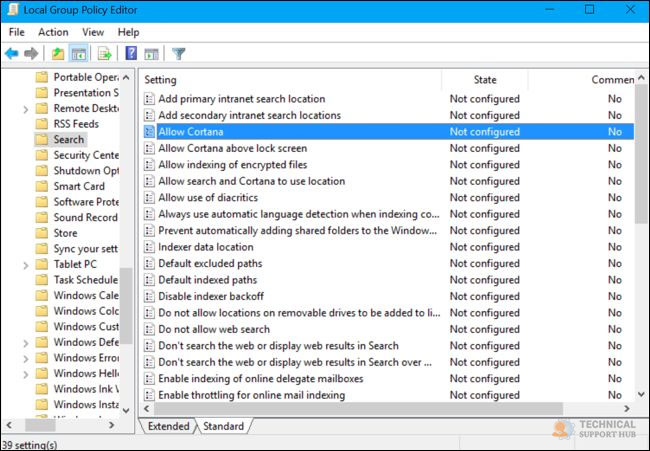Screen dimensions: 650x451
Task: Click the policy icon for Add primary intranet search location
Action: (x=149, y=99)
